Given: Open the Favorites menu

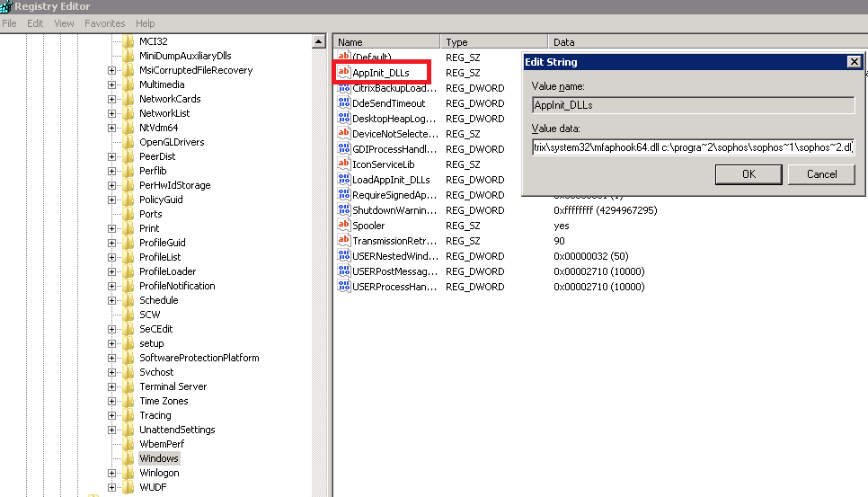Looking at the screenshot, I should coord(103,23).
